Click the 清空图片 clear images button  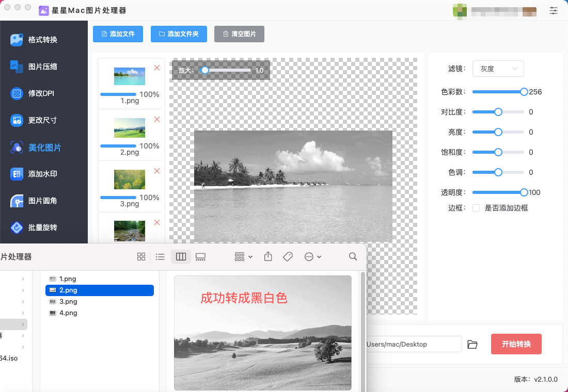click(239, 34)
